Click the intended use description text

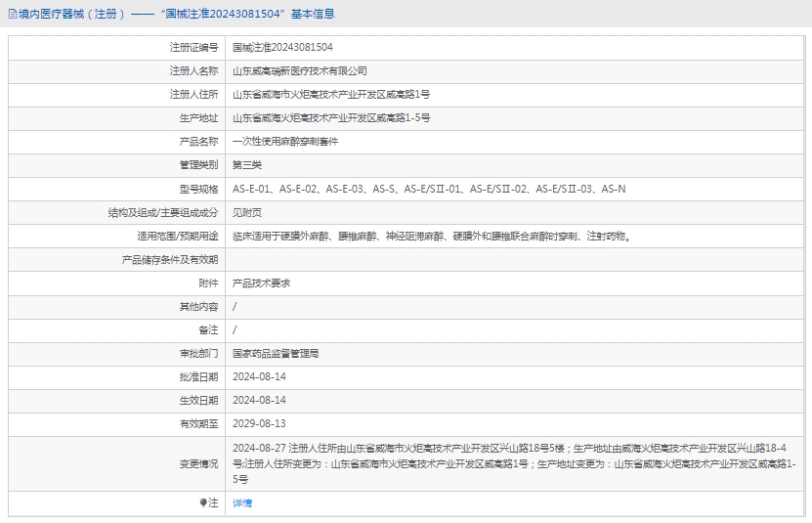[432, 236]
